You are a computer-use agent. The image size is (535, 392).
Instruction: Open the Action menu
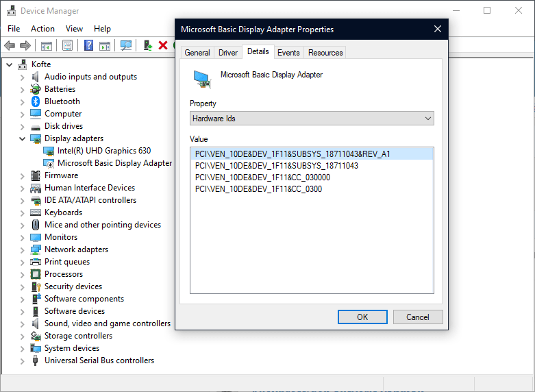pos(42,29)
